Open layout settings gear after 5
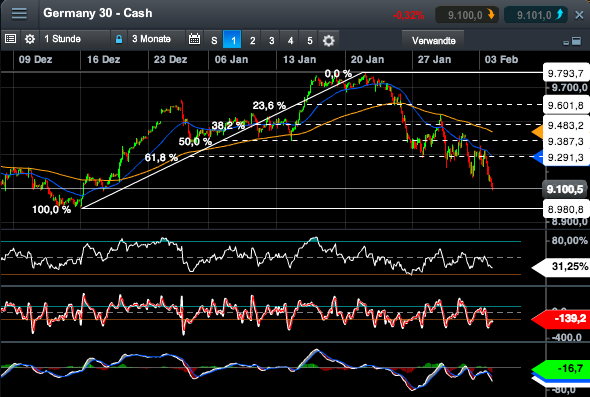This screenshot has width=590, height=397. [328, 40]
